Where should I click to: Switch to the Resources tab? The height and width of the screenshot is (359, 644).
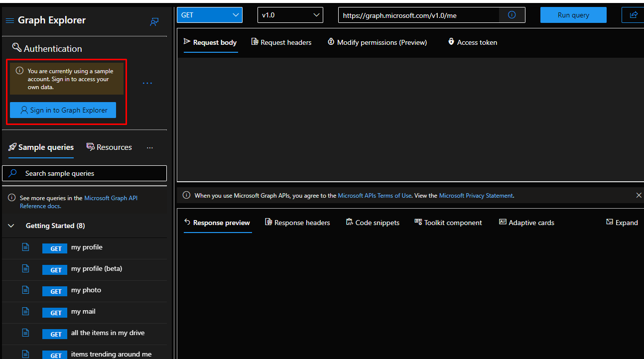[109, 147]
